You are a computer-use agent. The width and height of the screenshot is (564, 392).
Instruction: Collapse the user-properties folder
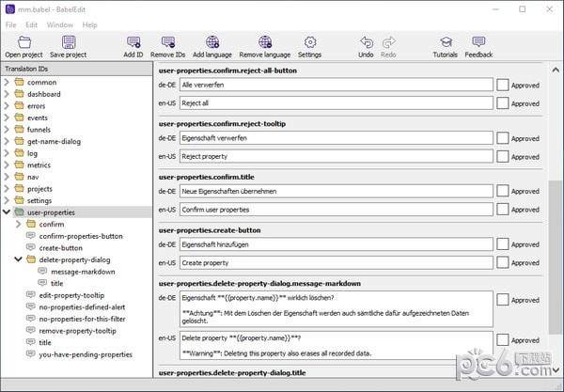coord(8,212)
